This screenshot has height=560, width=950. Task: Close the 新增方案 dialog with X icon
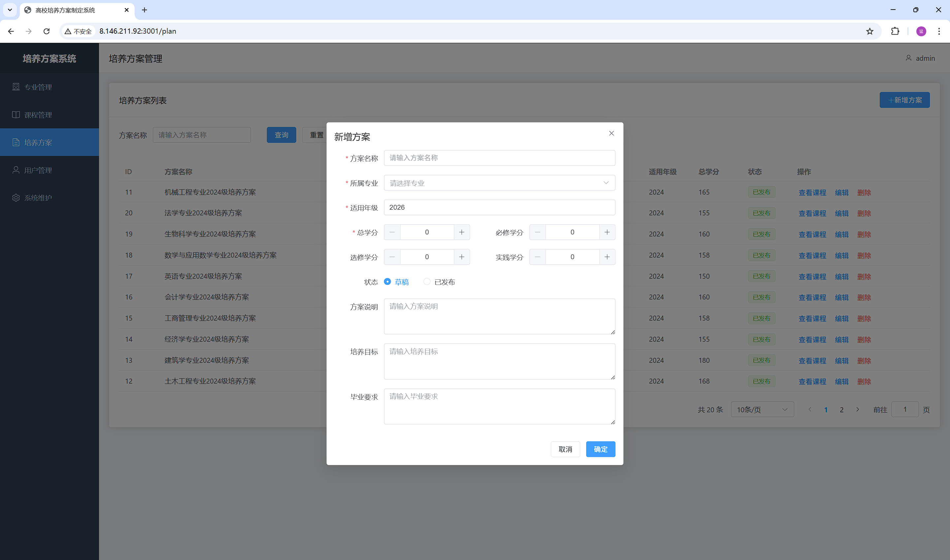click(x=611, y=133)
